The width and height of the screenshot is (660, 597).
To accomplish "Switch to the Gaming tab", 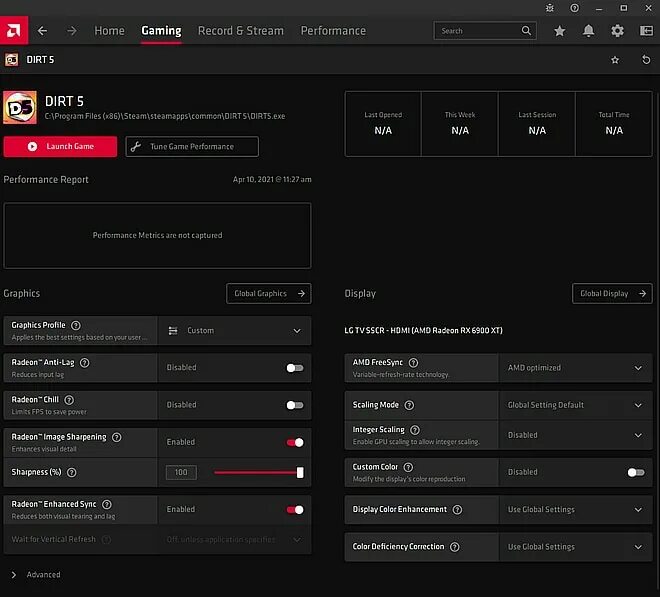I will click(161, 31).
